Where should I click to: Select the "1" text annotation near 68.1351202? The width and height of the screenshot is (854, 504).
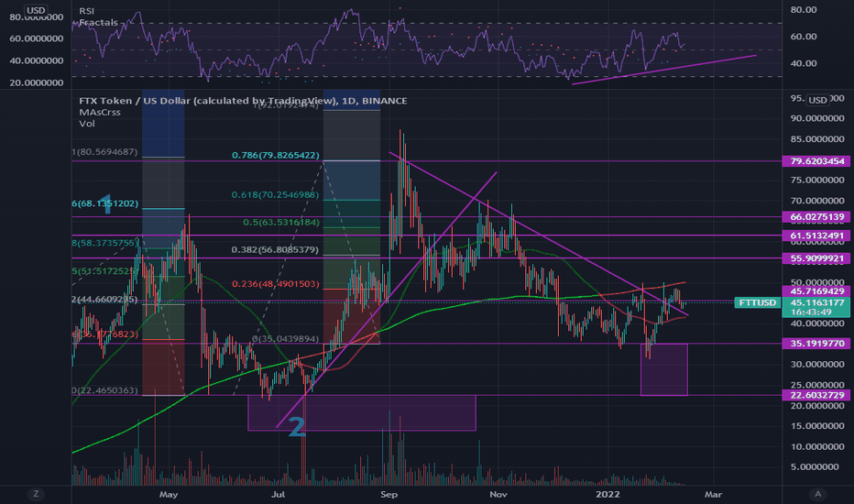[106, 205]
